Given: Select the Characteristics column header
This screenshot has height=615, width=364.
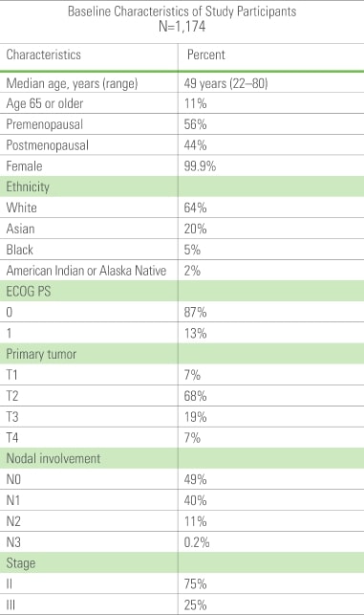Looking at the screenshot, I should [x=44, y=55].
